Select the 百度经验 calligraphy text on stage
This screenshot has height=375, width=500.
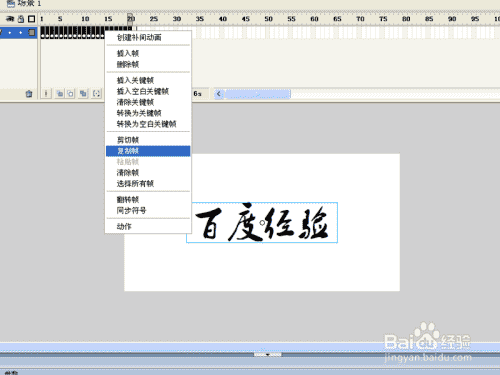tap(262, 222)
